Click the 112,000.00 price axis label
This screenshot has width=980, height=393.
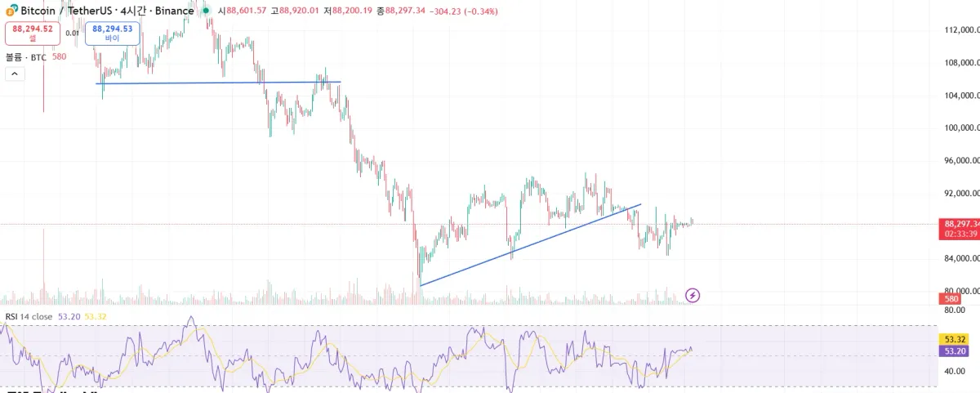tap(961, 30)
